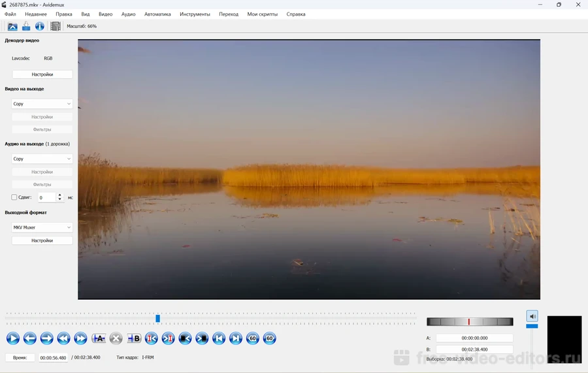The image size is (588, 373).
Task: Toggle the speaker volume button
Action: [x=532, y=316]
